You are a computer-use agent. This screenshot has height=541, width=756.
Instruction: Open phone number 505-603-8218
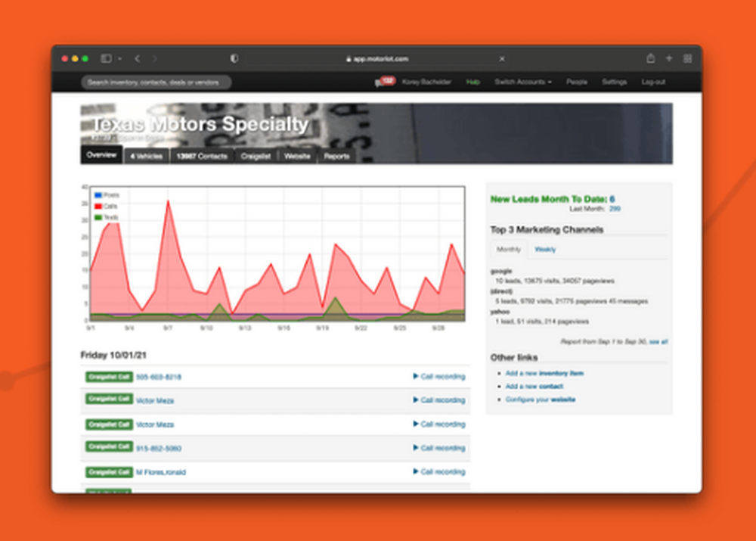click(159, 378)
